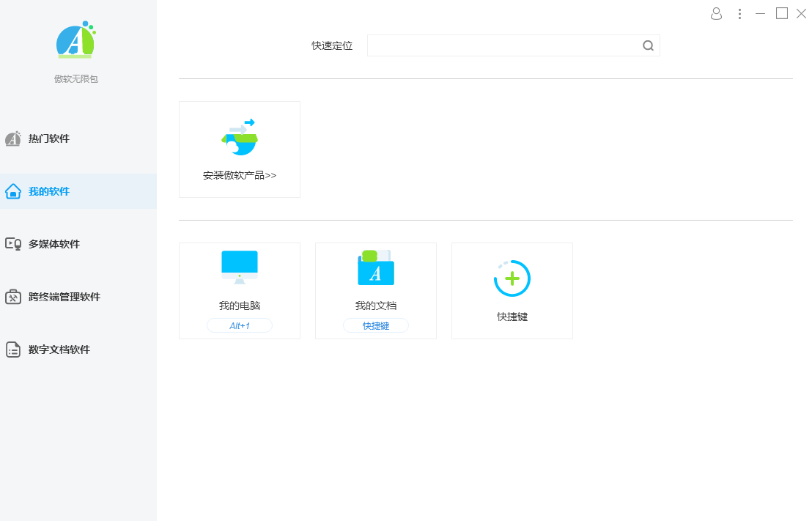Show the 快捷键 shortcut settings for 我的文档

point(375,325)
